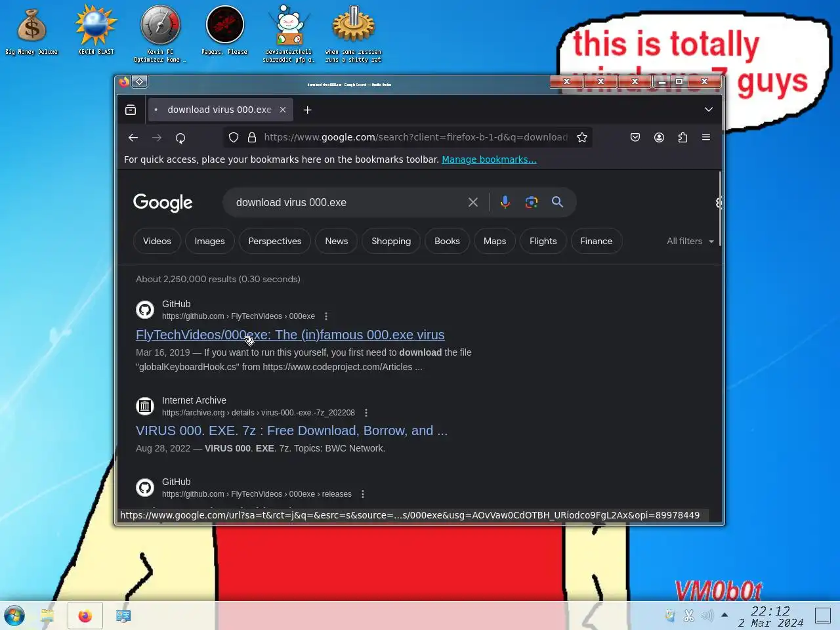View site security padlock info
840x630 pixels.
(x=252, y=137)
